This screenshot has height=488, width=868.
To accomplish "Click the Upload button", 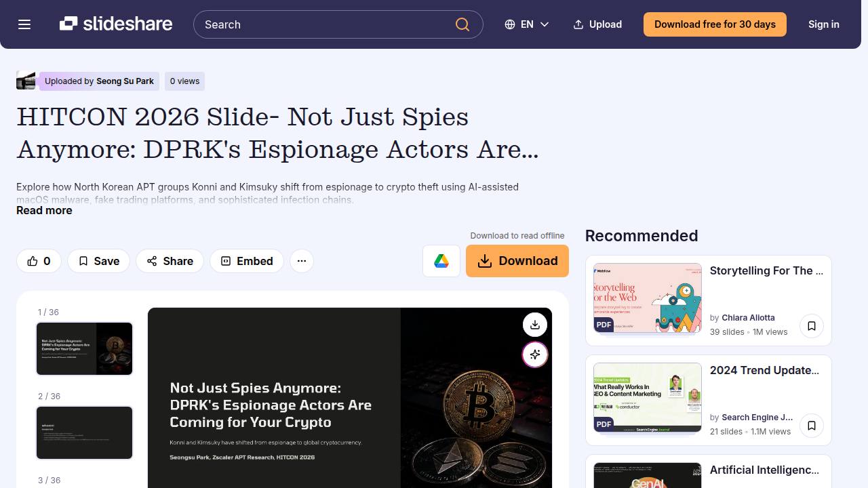I will click(597, 24).
